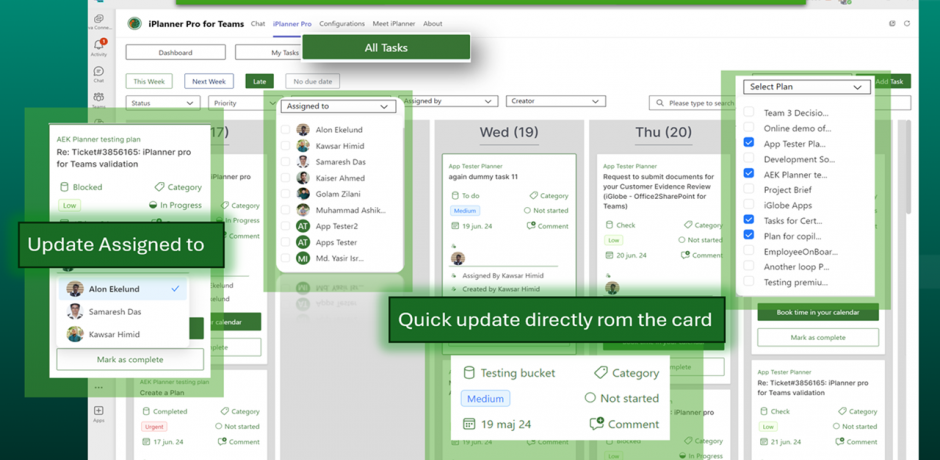Check the App Tester2 checkbox
940x460 pixels.
point(285,226)
